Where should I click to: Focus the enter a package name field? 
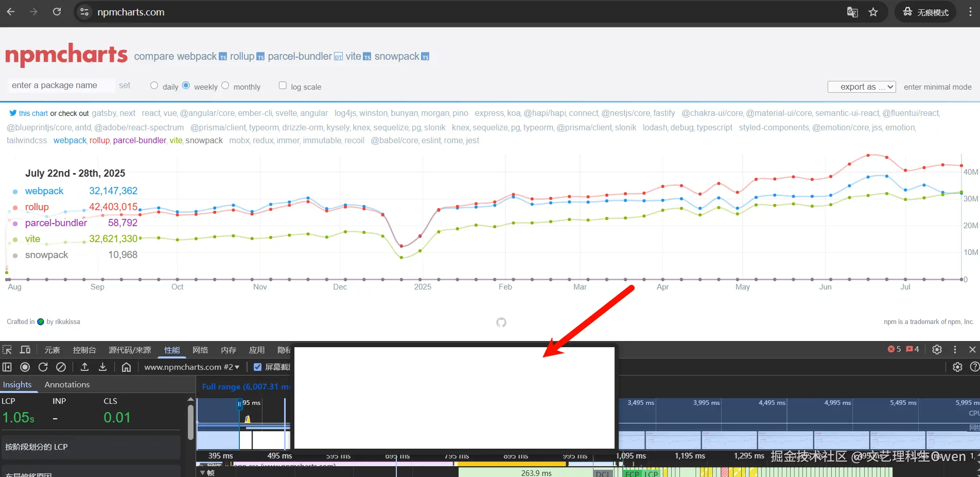[60, 85]
